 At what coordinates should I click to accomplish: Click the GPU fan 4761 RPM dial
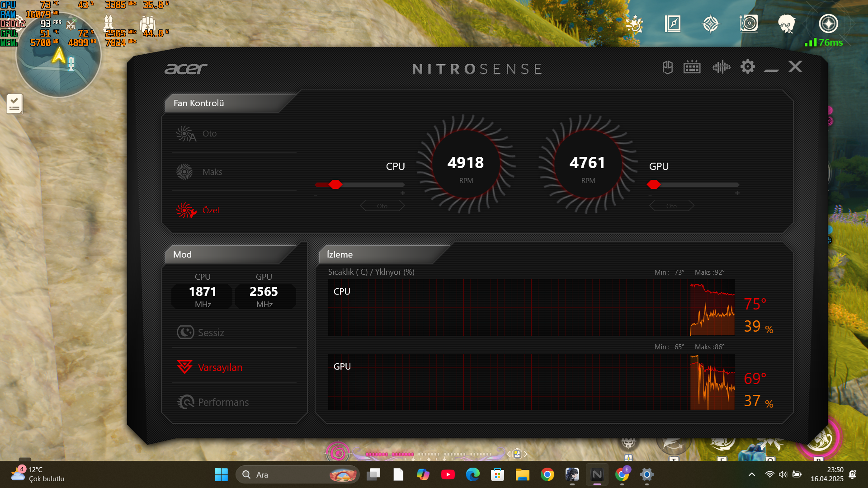tap(588, 164)
